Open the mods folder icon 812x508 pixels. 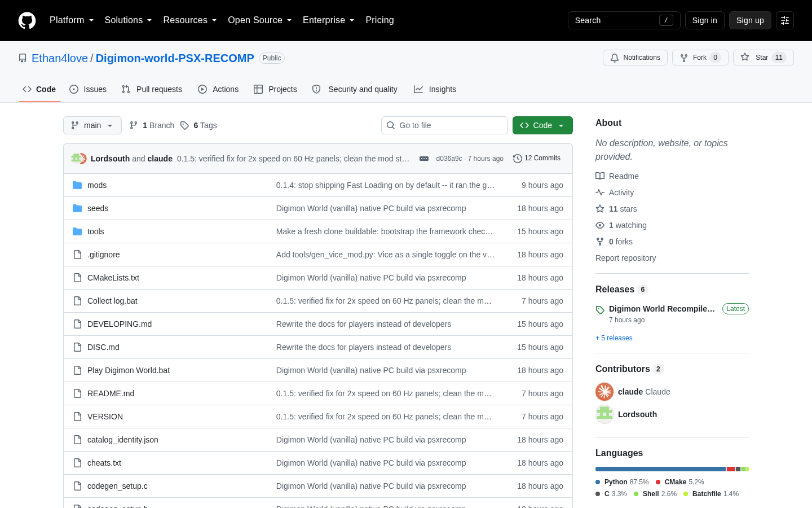[x=77, y=185]
